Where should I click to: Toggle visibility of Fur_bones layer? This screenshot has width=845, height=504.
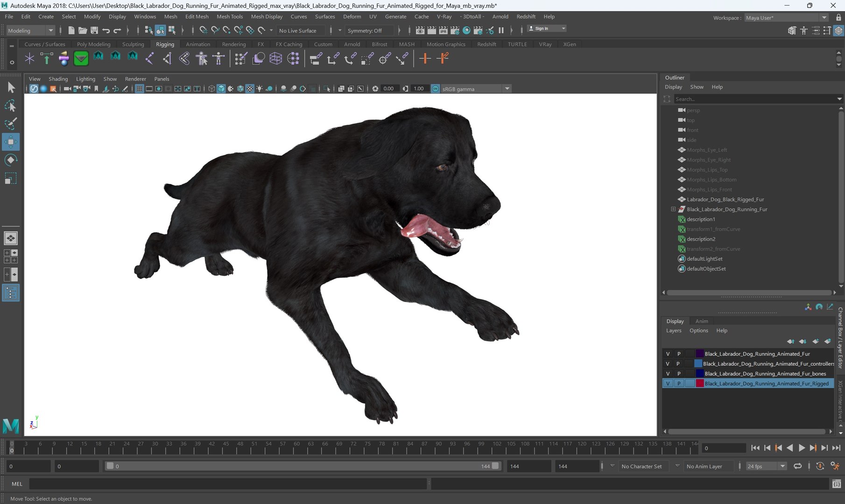[x=668, y=373]
